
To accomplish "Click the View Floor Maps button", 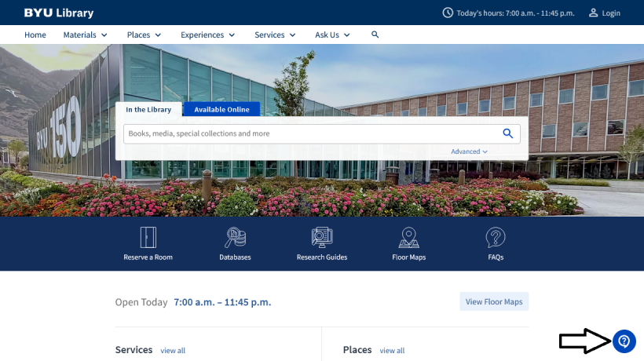I will (x=494, y=302).
